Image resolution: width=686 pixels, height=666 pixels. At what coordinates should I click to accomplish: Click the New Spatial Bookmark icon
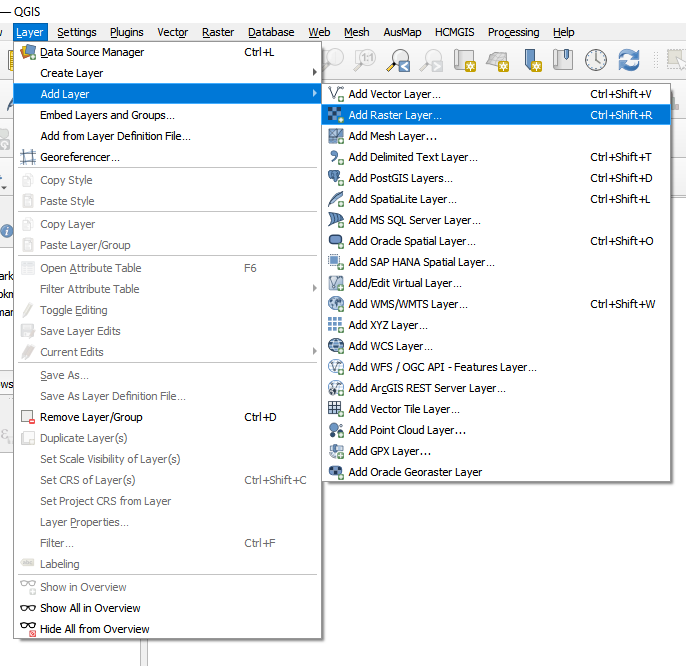pyautogui.click(x=532, y=60)
